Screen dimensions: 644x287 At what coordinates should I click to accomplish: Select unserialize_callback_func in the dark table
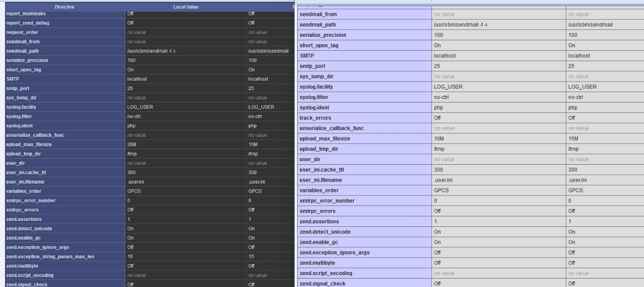pyautogui.click(x=35, y=135)
